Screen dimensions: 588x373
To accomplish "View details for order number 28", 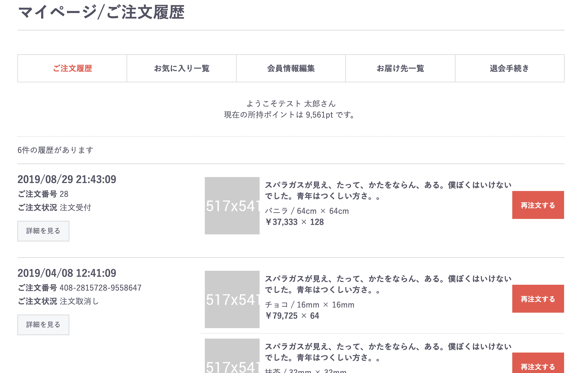I will [x=43, y=231].
